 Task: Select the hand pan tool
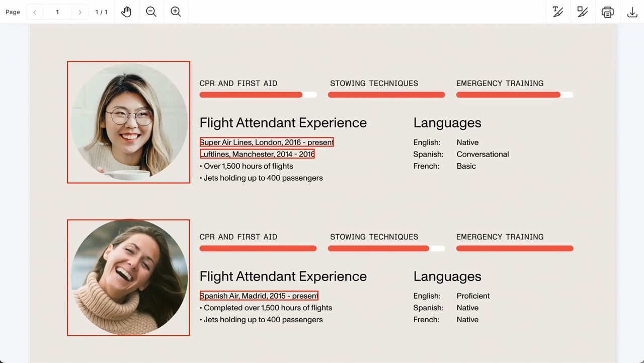coord(126,12)
